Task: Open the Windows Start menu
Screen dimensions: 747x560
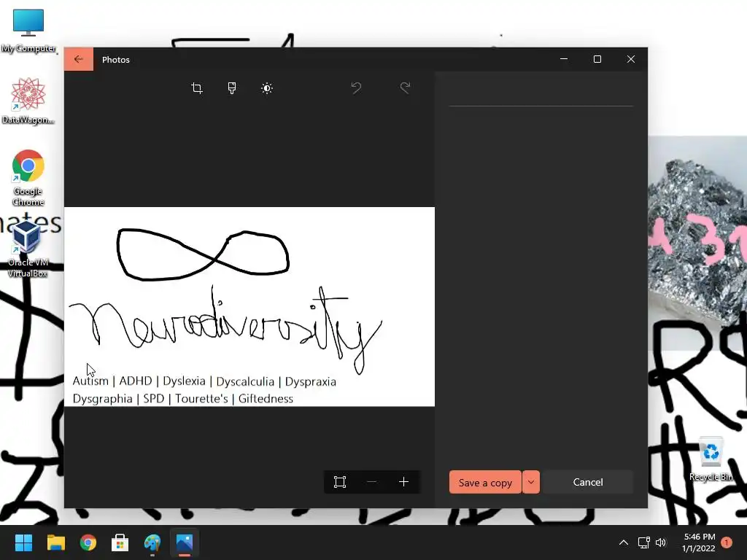Action: [23, 542]
